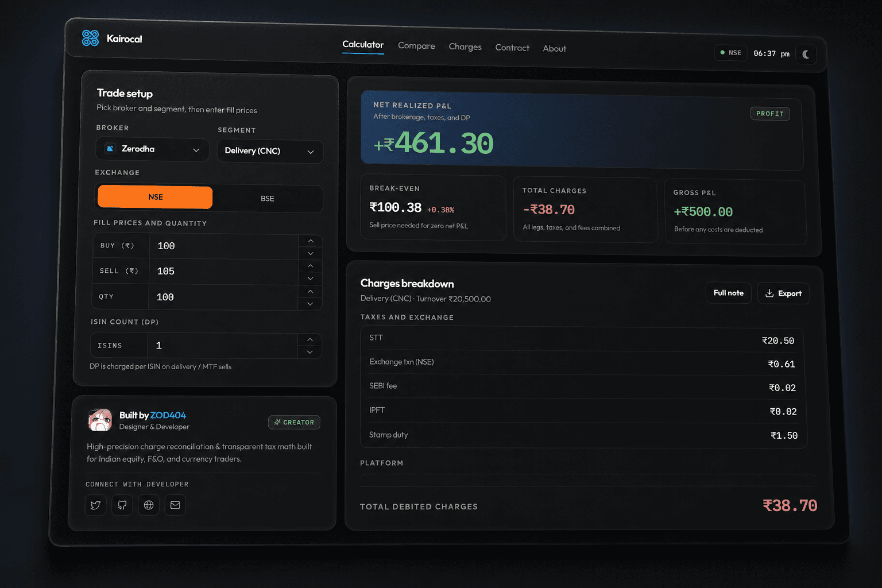Toggle dark mode moon icon
The height and width of the screenshot is (588, 882).
806,54
